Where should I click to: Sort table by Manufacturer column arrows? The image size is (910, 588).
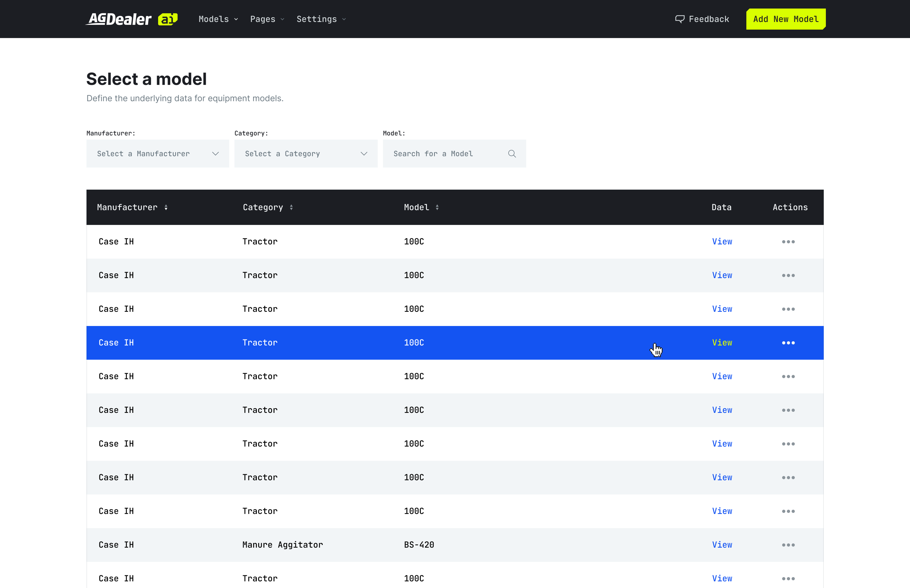(166, 207)
